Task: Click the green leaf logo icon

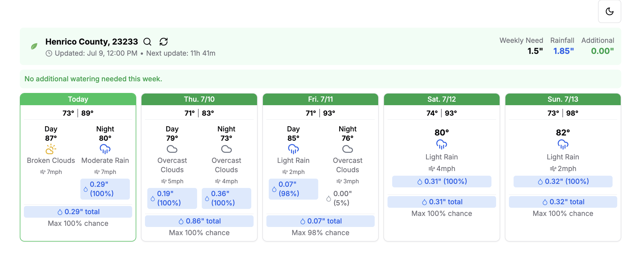Action: click(34, 46)
